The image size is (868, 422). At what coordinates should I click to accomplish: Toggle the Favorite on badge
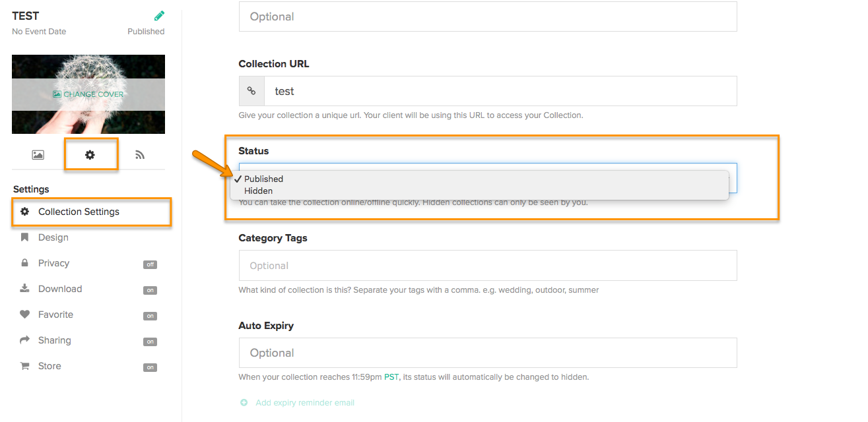[x=150, y=316]
